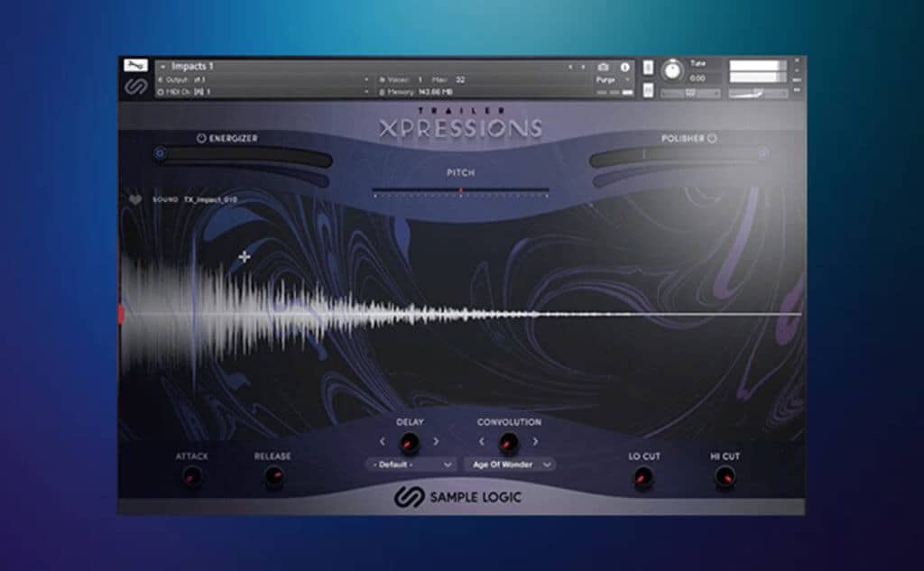The image size is (924, 571).
Task: Select previous Convolution preset arrow
Action: click(482, 441)
